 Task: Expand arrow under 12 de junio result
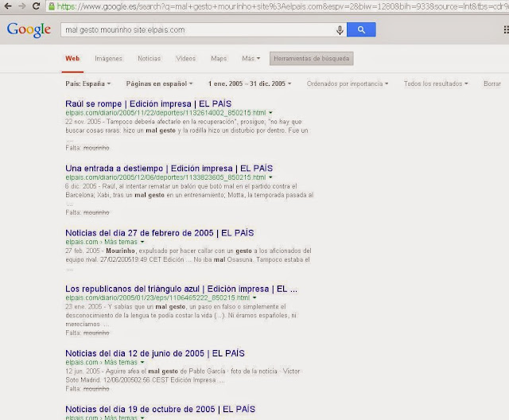pos(142,363)
